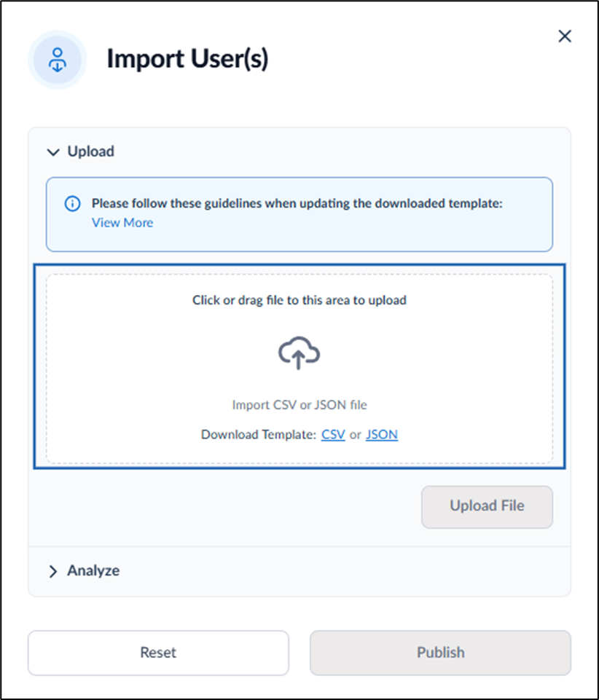Click the cloud upload icon

click(x=299, y=353)
